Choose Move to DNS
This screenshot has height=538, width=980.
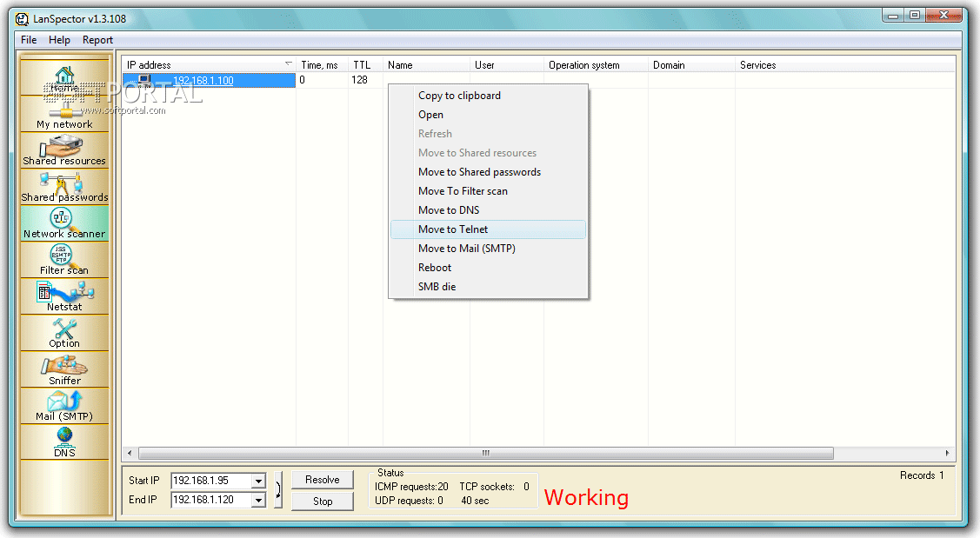click(x=488, y=210)
